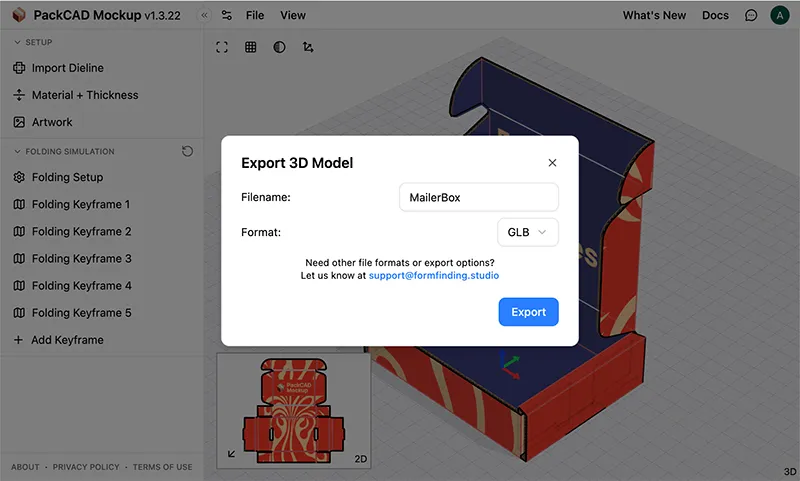Open the View menu
This screenshot has height=481, width=800.
pyautogui.click(x=293, y=15)
